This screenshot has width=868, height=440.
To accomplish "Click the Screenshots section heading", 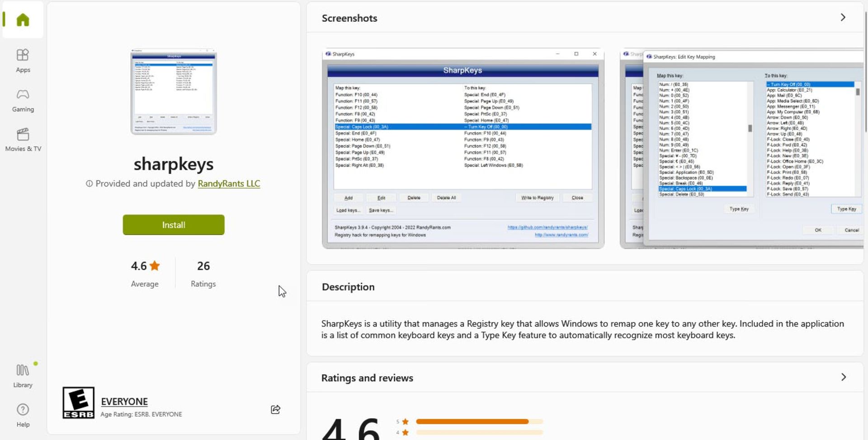I will coord(349,18).
